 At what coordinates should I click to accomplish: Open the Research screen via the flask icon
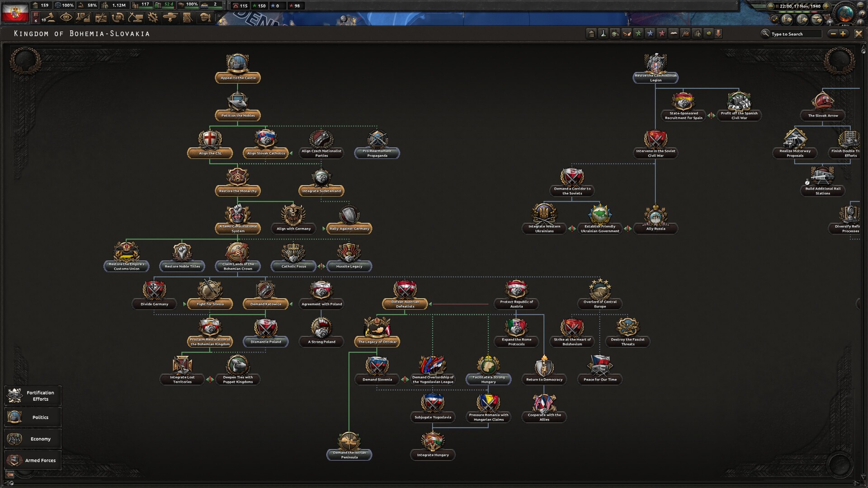(83, 17)
